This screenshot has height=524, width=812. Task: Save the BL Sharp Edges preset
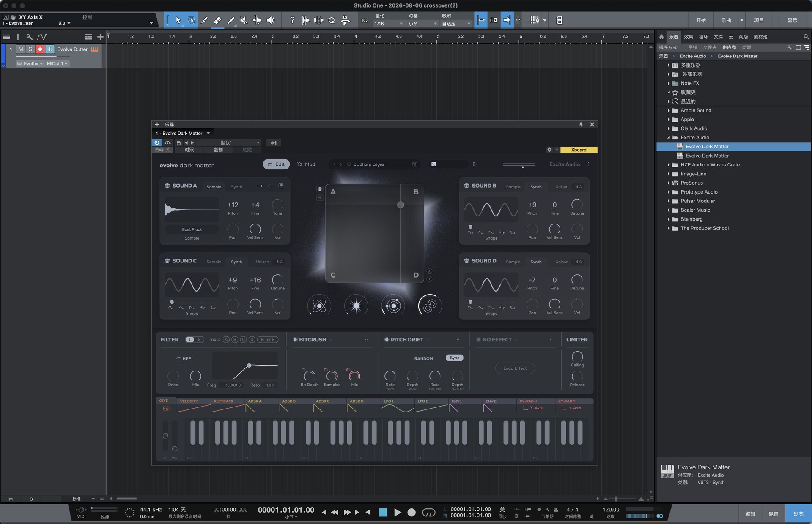pos(415,164)
